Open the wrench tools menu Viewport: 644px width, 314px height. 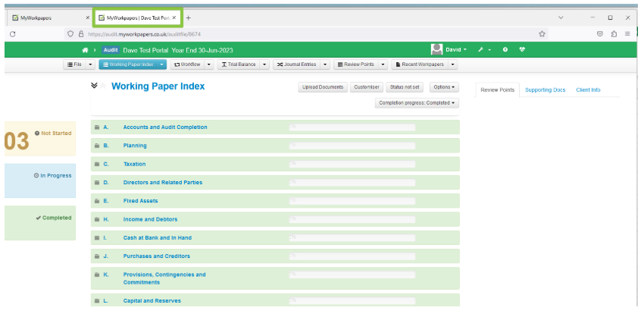[480, 49]
